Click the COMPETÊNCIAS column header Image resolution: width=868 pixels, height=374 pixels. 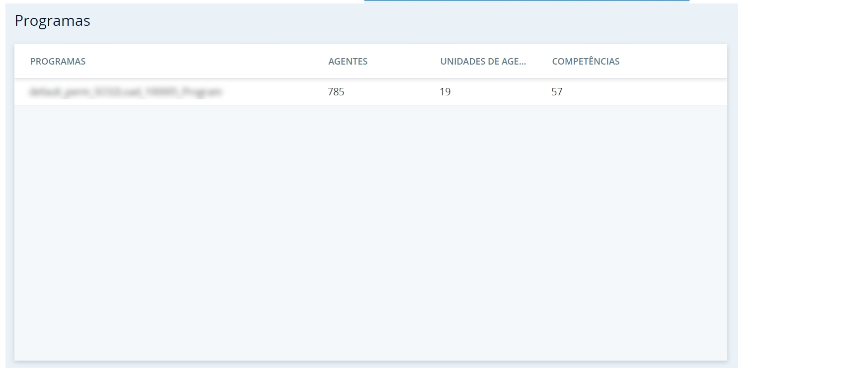click(x=585, y=62)
